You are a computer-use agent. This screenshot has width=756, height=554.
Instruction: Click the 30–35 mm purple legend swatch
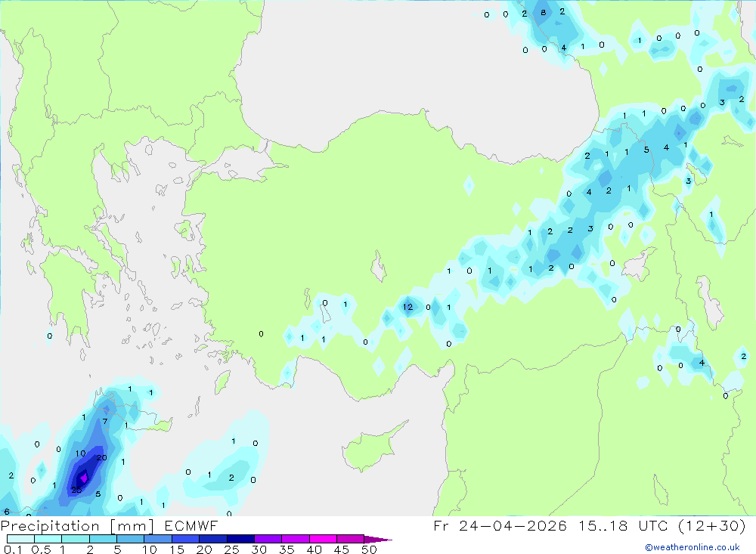click(268, 539)
